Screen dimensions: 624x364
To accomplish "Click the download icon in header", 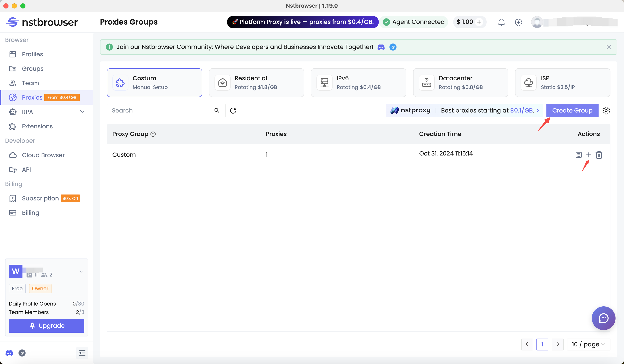I will [x=518, y=22].
